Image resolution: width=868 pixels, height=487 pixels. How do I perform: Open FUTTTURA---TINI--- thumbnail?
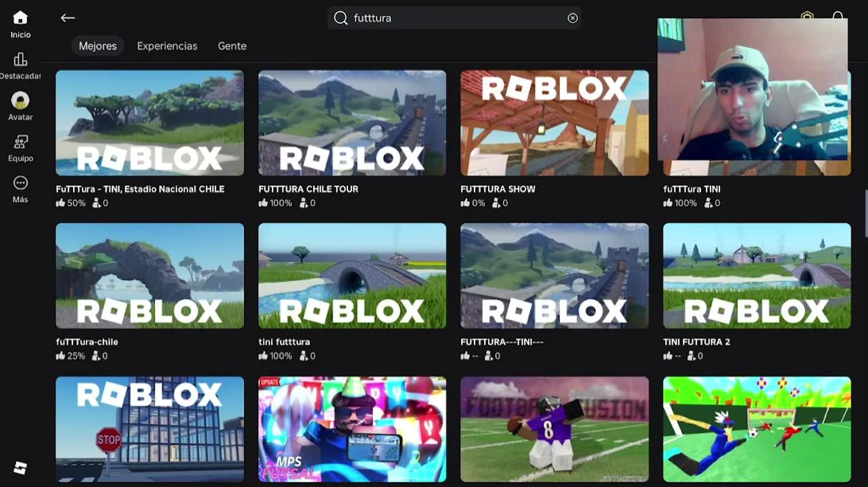(554, 276)
